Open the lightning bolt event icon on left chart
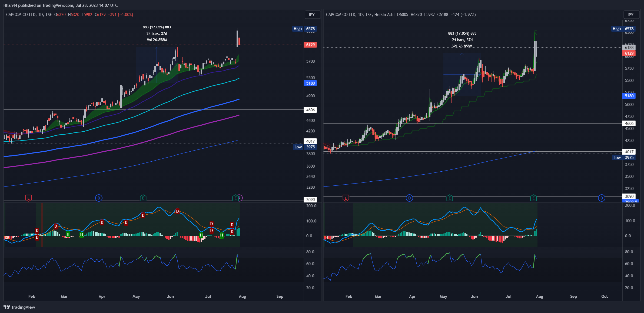The height and width of the screenshot is (313, 644). 240,198
